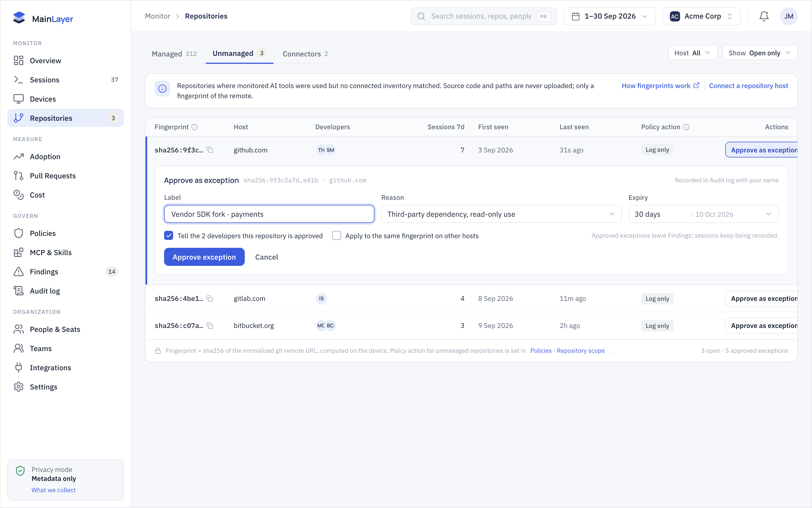
Task: Open Pull Requests in the sidebar
Action: click(x=65, y=176)
